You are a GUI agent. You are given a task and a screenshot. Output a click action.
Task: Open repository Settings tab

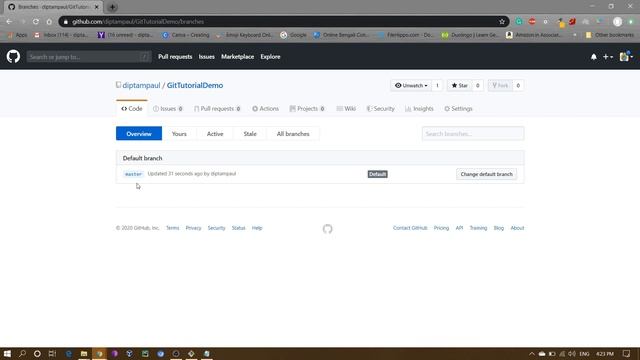click(x=458, y=109)
